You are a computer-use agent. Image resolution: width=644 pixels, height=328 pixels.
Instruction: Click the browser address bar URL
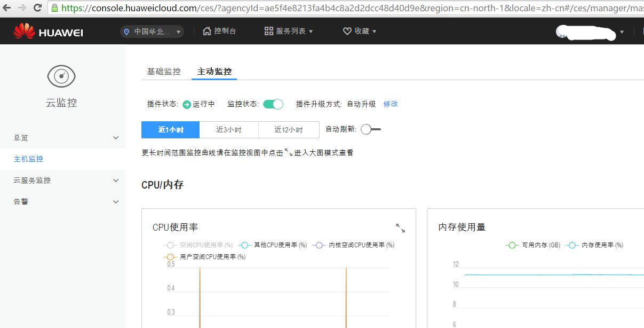[352, 8]
